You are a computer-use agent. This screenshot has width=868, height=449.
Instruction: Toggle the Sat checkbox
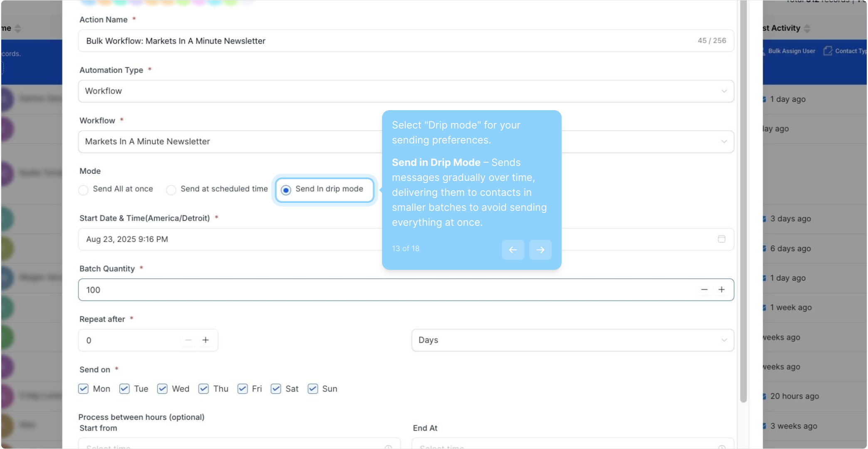(x=276, y=389)
